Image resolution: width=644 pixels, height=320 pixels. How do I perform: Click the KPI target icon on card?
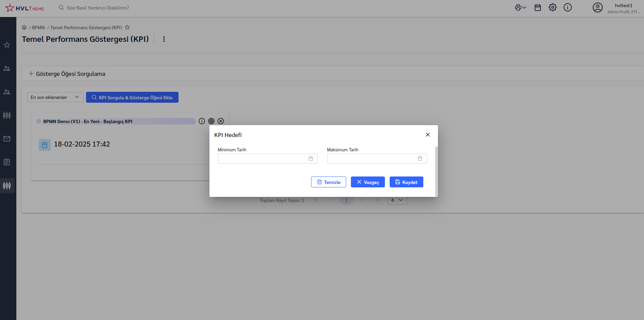pyautogui.click(x=211, y=121)
